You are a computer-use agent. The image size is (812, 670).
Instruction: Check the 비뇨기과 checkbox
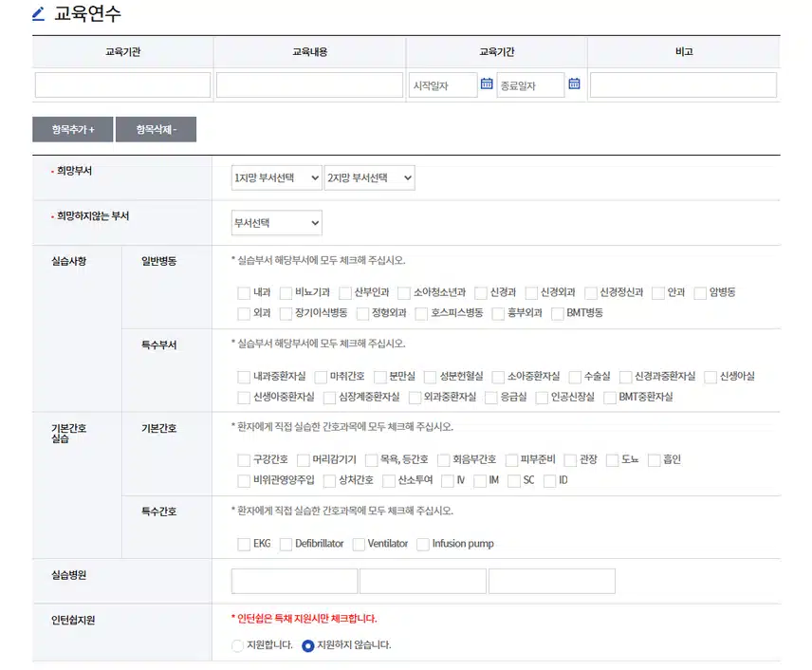[x=286, y=292]
